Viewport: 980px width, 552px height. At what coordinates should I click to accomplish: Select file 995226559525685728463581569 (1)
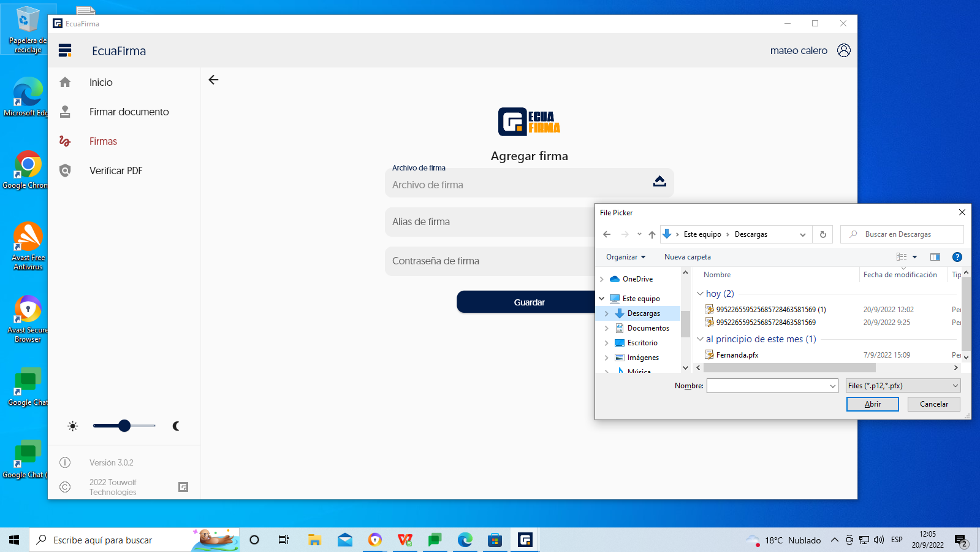(771, 310)
